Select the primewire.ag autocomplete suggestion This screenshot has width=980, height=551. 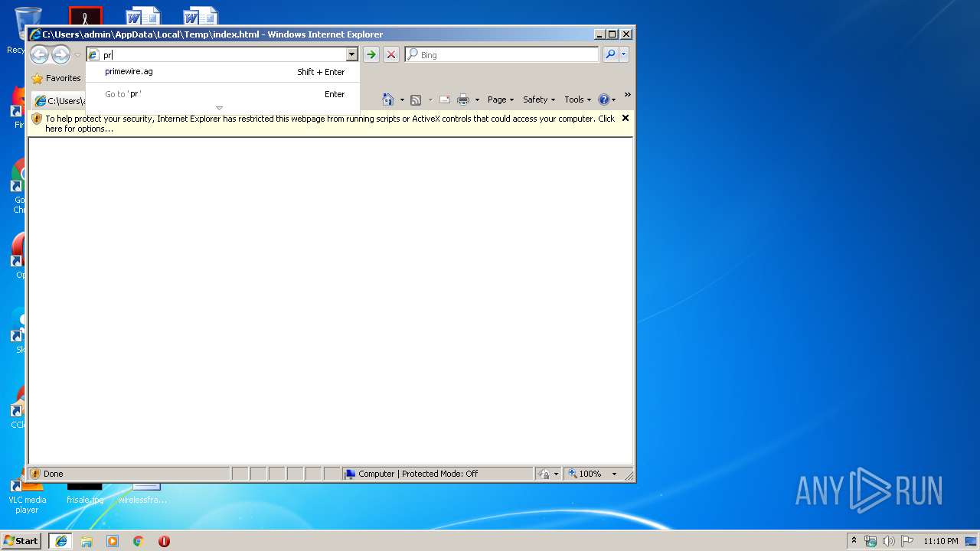[x=223, y=72]
